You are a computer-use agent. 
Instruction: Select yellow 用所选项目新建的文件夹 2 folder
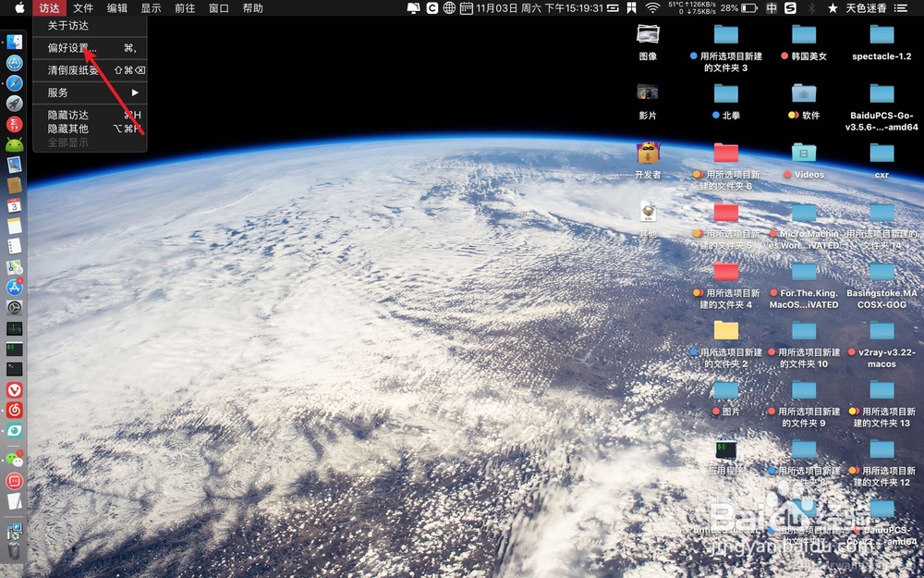[726, 344]
